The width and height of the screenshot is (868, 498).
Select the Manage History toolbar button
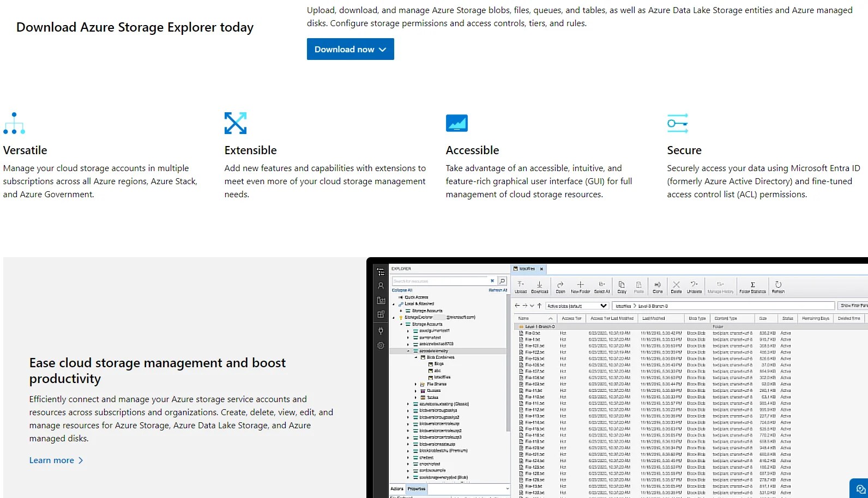tap(720, 287)
